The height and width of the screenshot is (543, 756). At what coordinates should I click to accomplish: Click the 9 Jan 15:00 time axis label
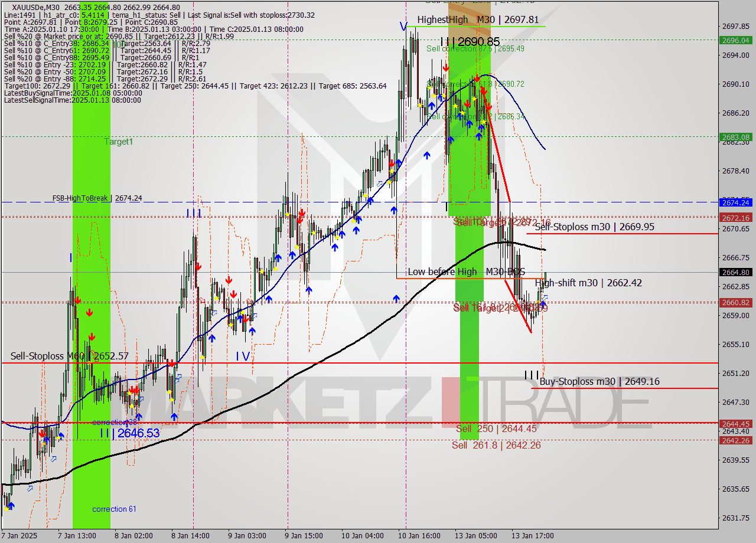(x=303, y=536)
